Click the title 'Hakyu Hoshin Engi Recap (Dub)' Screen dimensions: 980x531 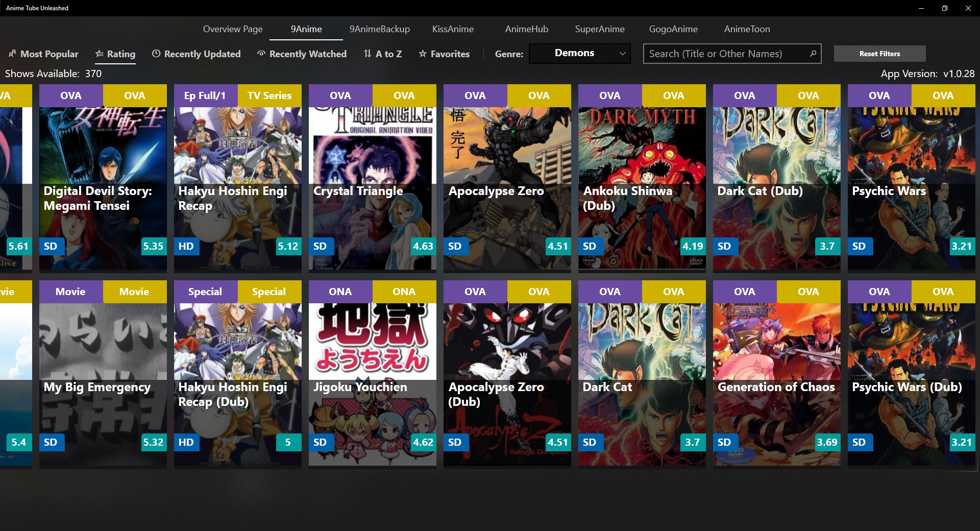pos(233,394)
